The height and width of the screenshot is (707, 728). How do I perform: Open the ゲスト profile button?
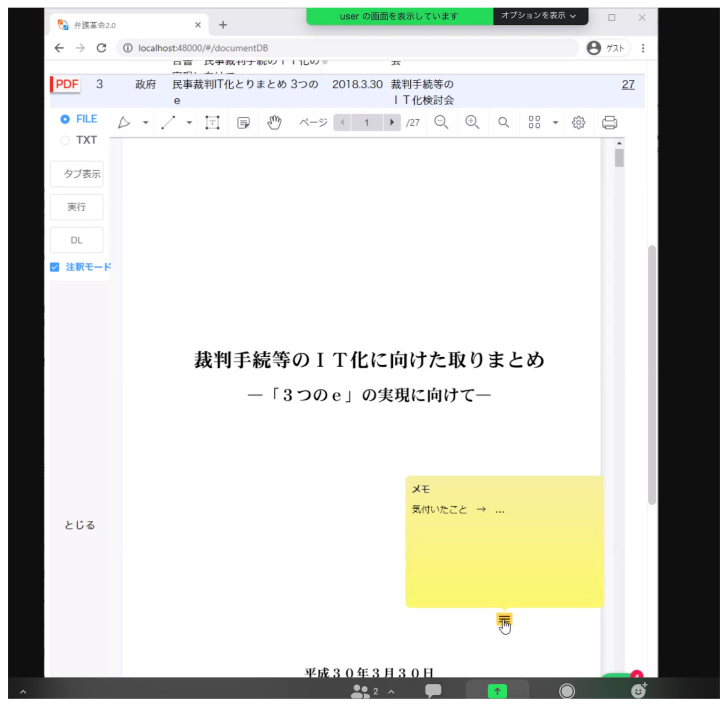(607, 48)
